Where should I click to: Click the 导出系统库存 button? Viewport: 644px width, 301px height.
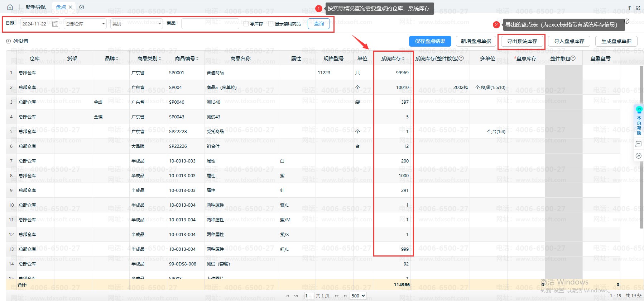coord(522,41)
